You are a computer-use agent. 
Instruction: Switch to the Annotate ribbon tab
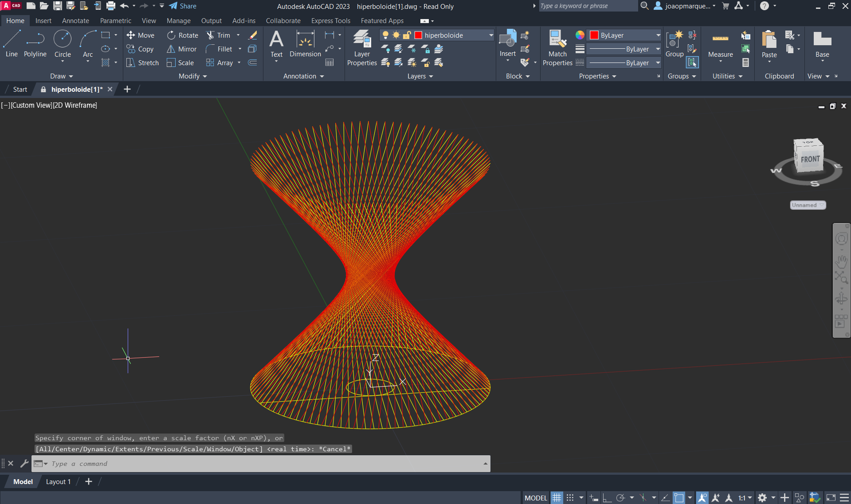coord(75,21)
